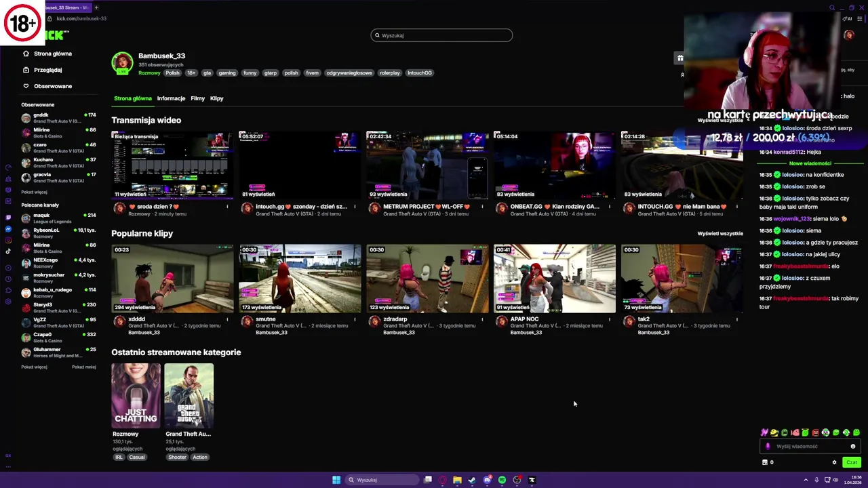Click the chat message field Wyślij wiadomość

pos(810,447)
